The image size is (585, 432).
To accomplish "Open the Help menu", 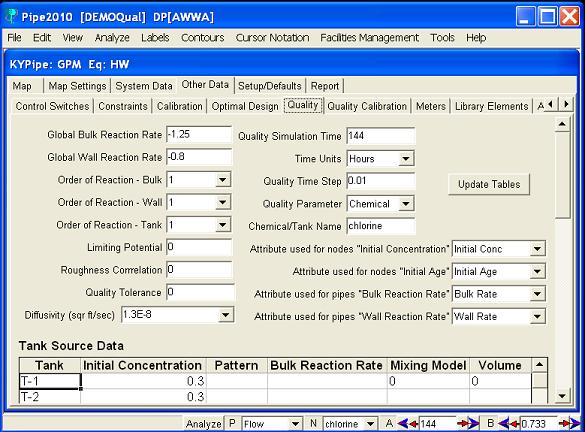I will click(476, 38).
